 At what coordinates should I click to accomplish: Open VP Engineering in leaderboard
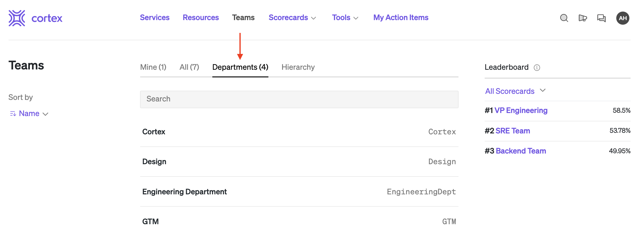coord(521,111)
